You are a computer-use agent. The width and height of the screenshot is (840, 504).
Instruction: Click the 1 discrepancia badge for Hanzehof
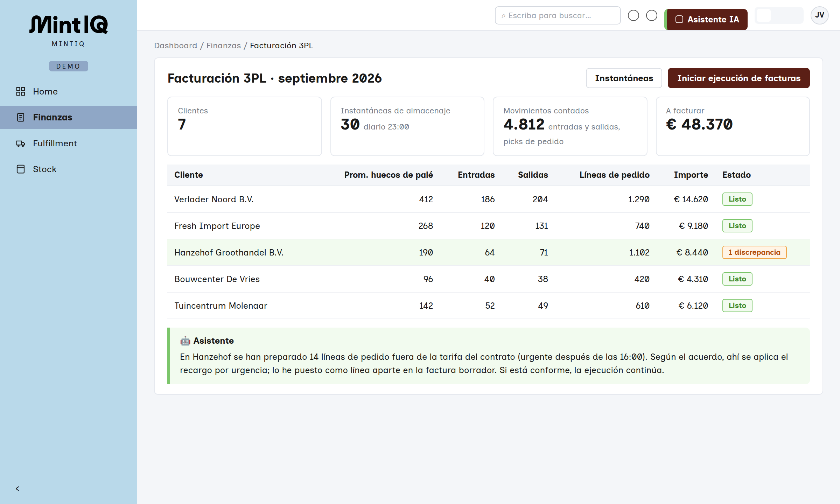(x=754, y=252)
